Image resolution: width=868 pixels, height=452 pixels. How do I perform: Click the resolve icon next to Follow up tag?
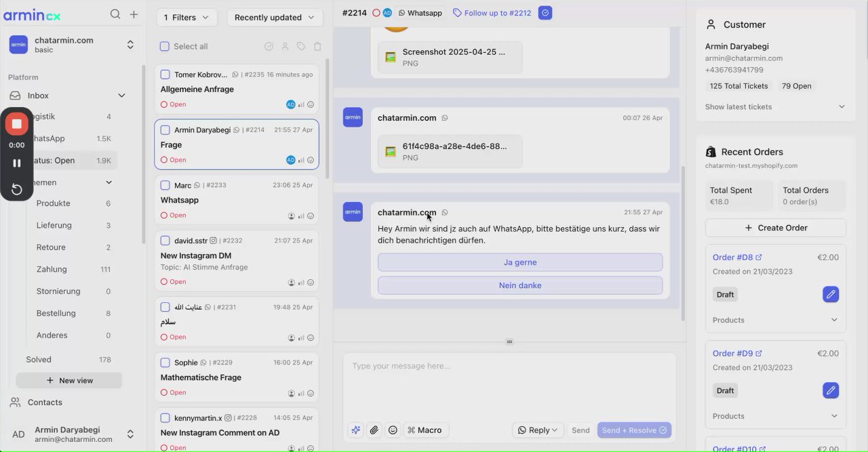545,13
